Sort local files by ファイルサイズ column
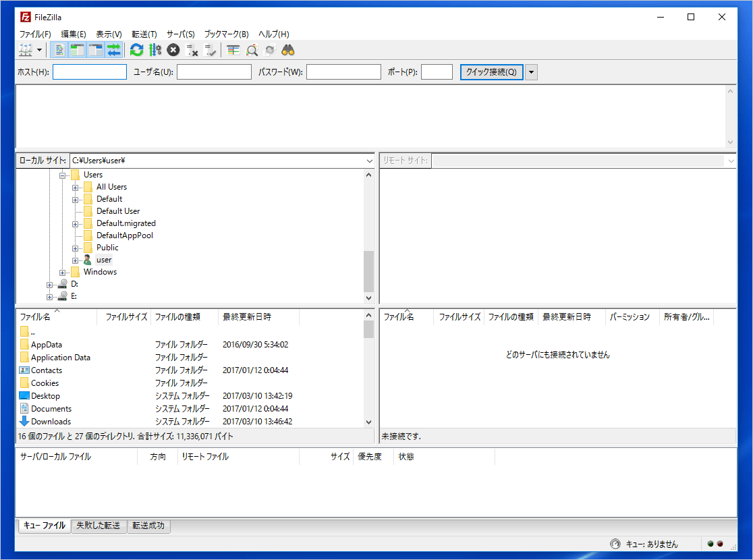The height and width of the screenshot is (560, 753). click(124, 317)
